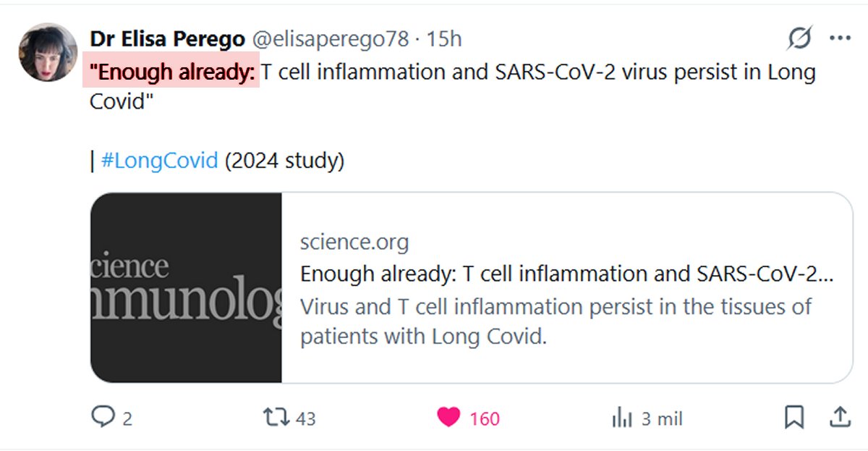This screenshot has width=868, height=451.
Task: Click the 43 reposts count
Action: (x=306, y=419)
